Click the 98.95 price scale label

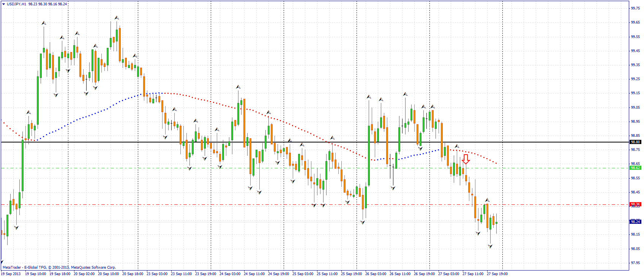tap(635, 122)
